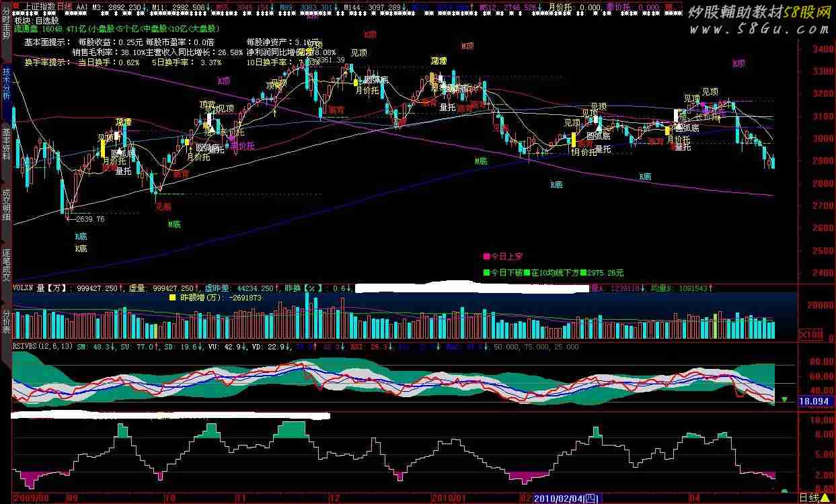The height and width of the screenshot is (504, 836).
Task: Click the X100 volume scale box
Action: tap(811, 335)
